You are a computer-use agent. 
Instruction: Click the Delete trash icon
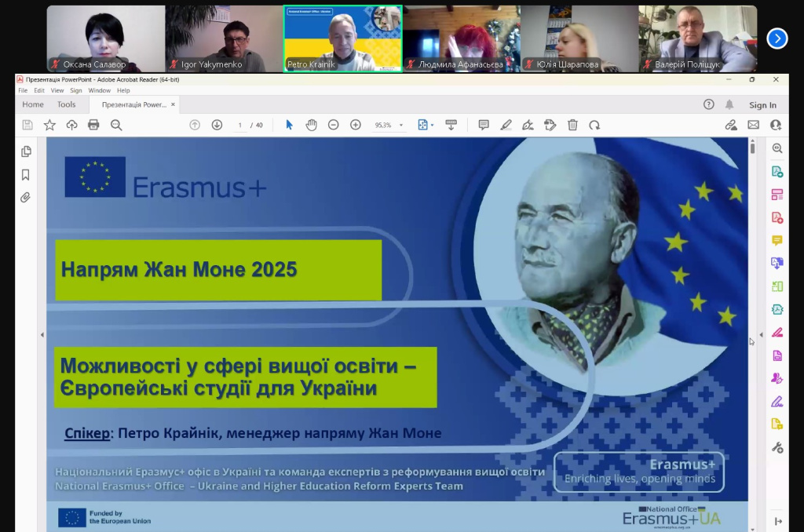572,125
